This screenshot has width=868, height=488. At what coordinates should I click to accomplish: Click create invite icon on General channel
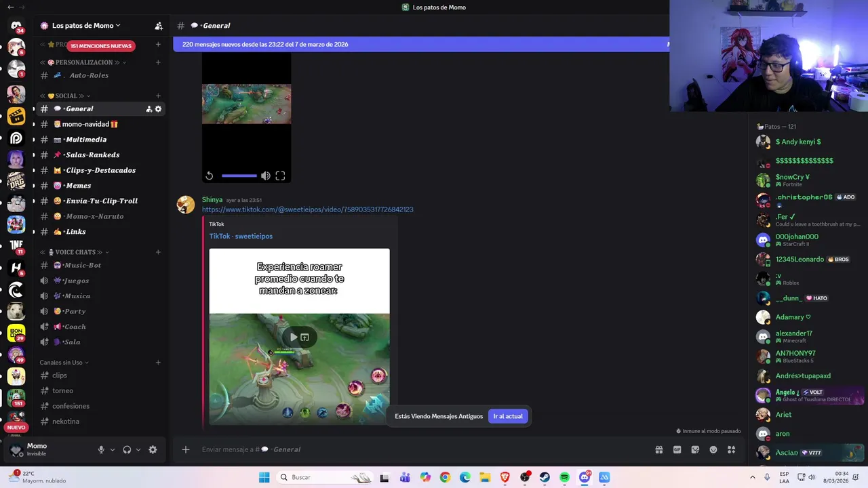tap(149, 109)
